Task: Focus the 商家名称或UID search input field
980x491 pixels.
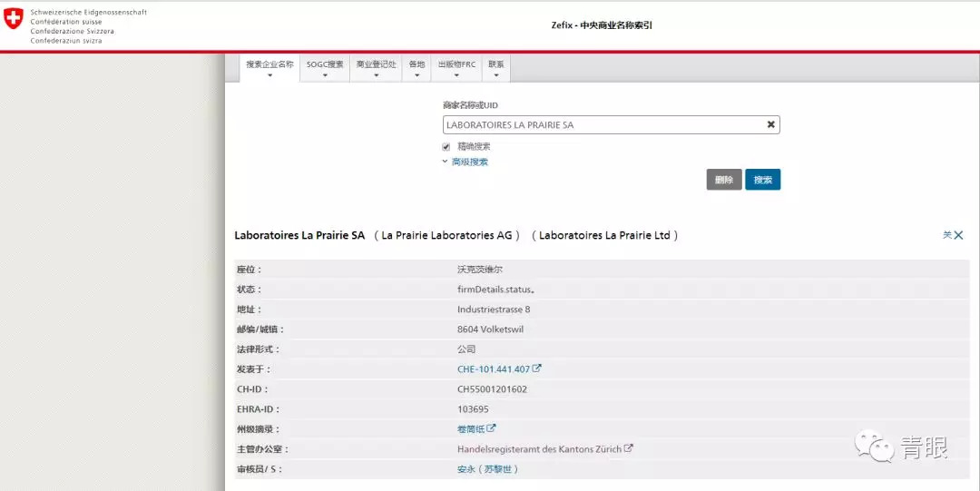Action: (x=612, y=124)
